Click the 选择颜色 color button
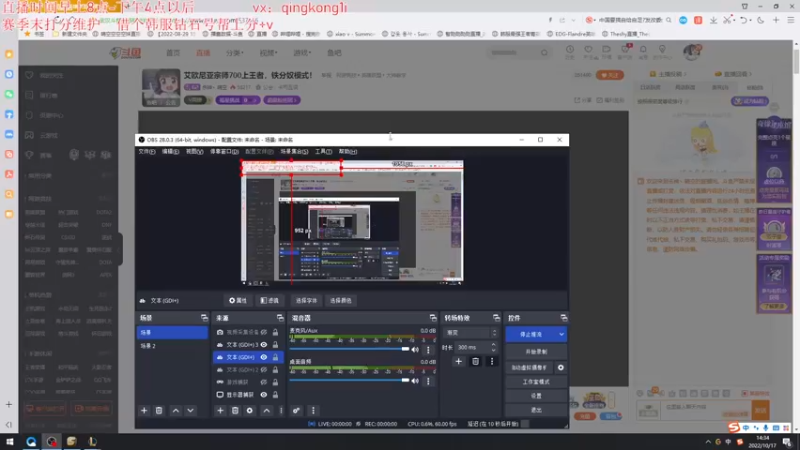The image size is (800, 450). [340, 301]
